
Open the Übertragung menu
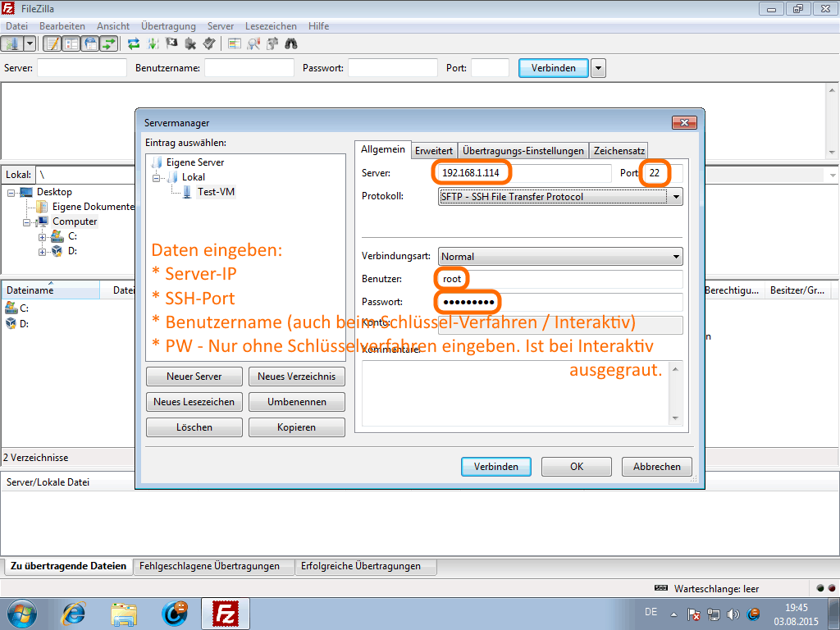pyautogui.click(x=168, y=25)
